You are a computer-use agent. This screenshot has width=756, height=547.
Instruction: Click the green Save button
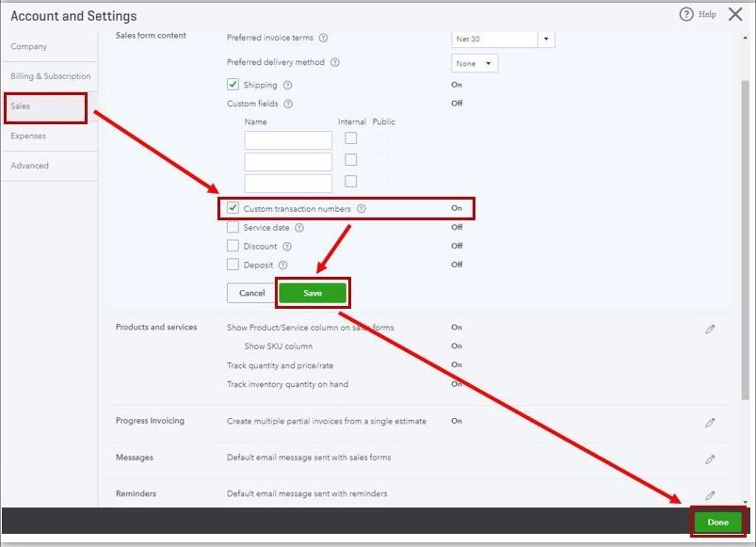[313, 293]
